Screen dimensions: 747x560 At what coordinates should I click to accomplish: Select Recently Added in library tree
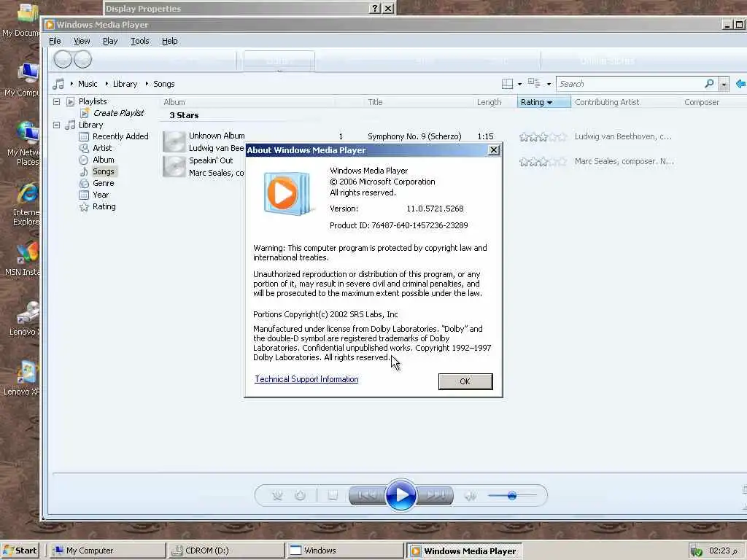pos(120,136)
